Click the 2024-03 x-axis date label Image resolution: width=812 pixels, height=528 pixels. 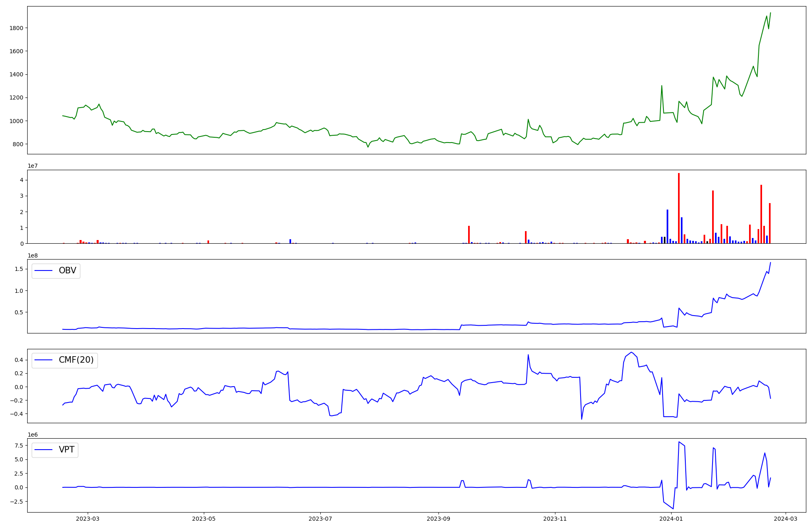coord(785,519)
